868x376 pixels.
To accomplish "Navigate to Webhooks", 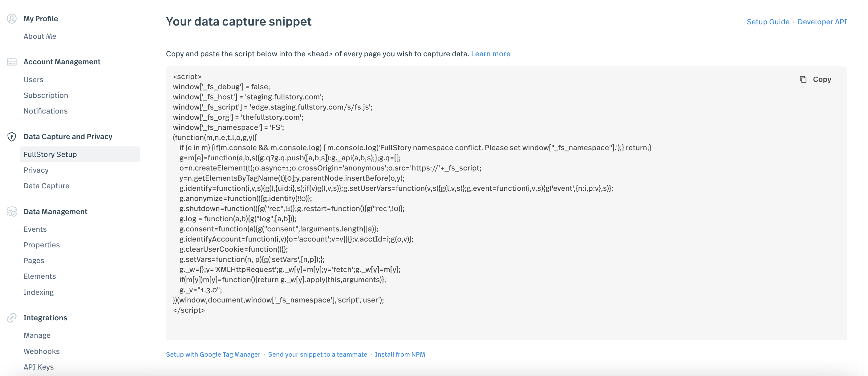I will coord(42,351).
